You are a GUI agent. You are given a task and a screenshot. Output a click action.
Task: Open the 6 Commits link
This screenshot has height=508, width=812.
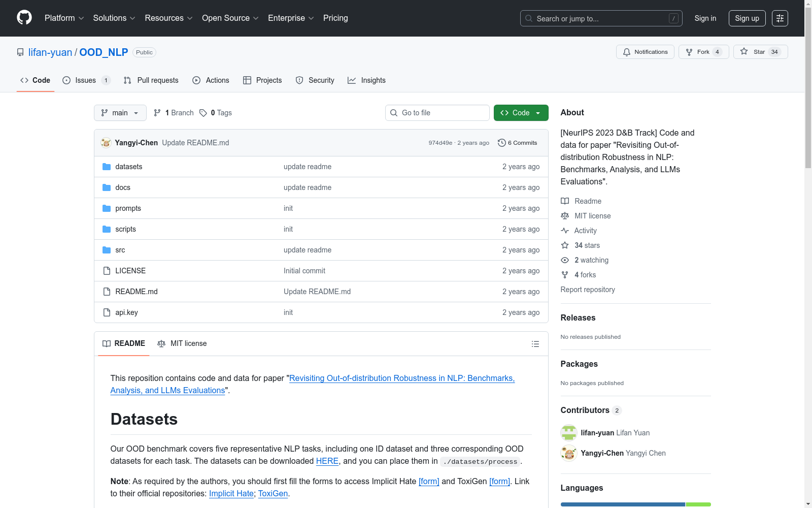coord(518,143)
